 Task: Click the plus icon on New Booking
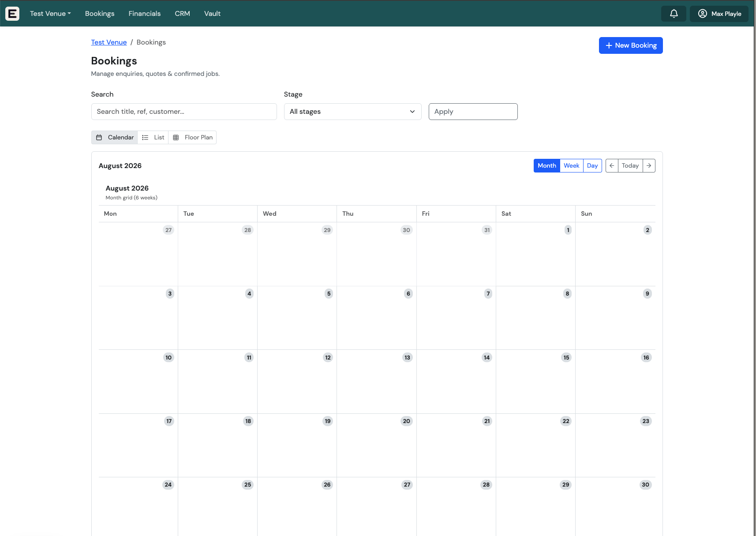[x=609, y=45]
